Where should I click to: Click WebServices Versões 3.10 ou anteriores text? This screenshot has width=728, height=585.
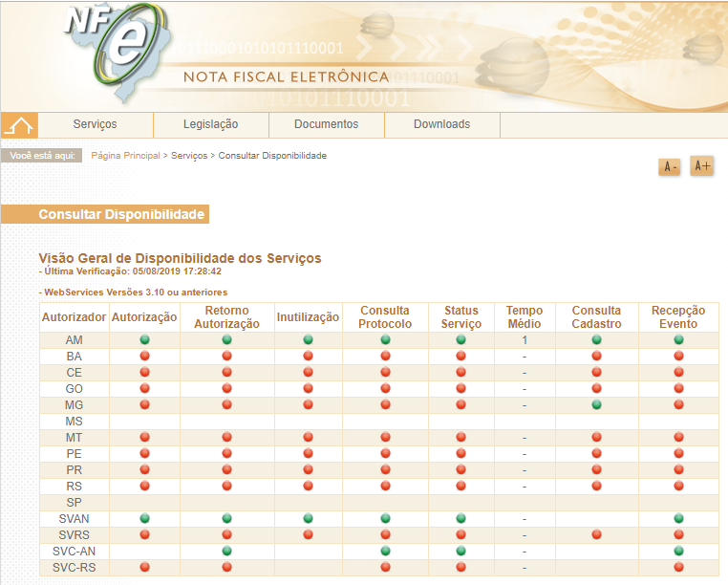(133, 292)
